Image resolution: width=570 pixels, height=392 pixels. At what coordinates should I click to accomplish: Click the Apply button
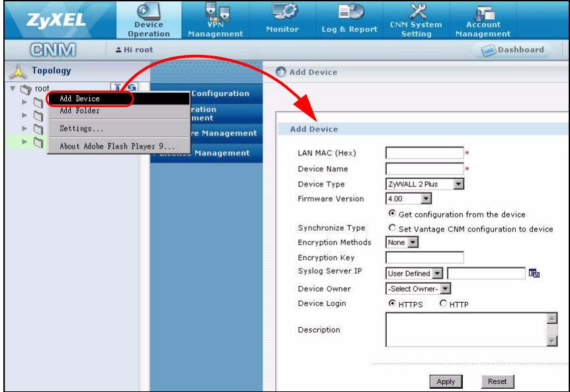(x=446, y=381)
